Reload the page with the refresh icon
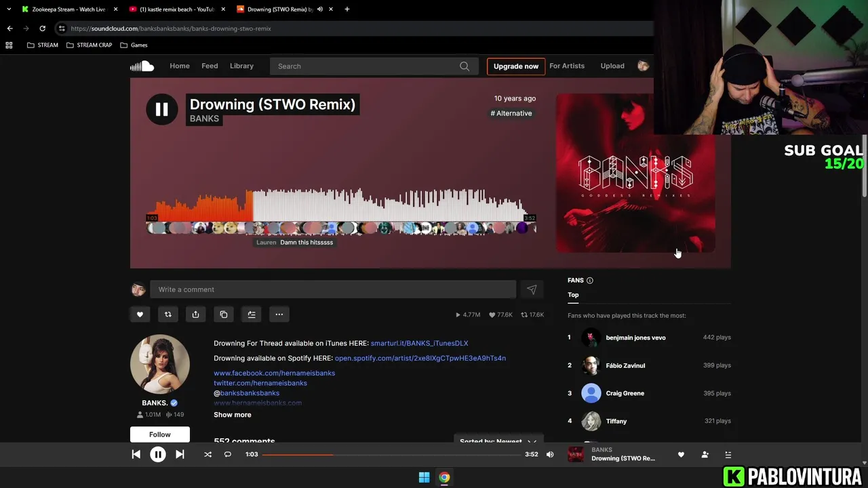This screenshot has width=868, height=488. [42, 28]
